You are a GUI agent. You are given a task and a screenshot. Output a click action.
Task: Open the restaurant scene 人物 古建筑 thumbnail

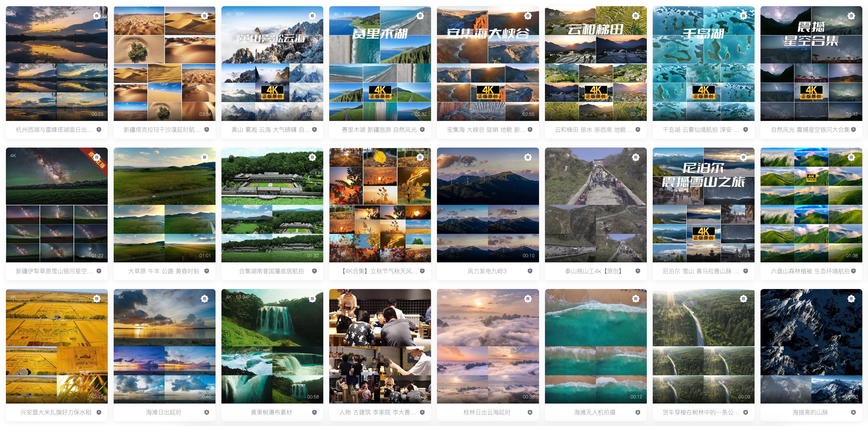pos(380,346)
